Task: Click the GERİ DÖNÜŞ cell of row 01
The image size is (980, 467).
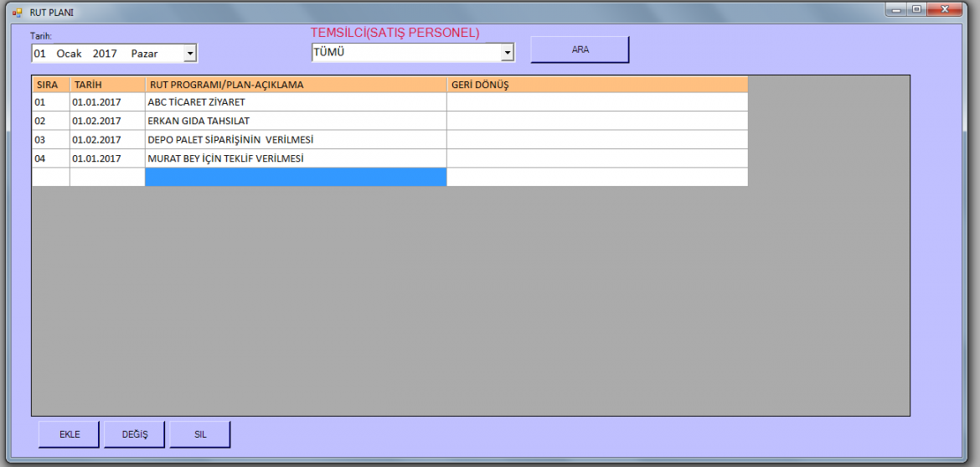Action: tap(596, 102)
